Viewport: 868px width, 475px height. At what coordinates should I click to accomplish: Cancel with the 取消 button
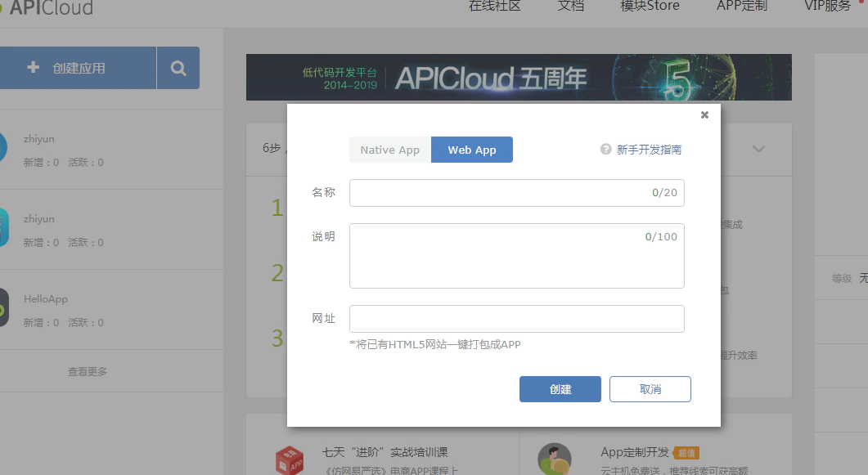point(650,389)
